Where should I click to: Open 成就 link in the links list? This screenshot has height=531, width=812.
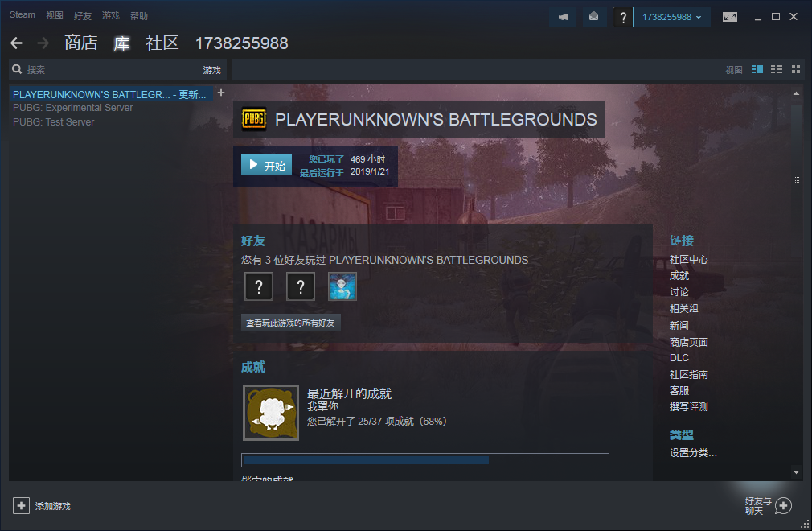tap(679, 276)
